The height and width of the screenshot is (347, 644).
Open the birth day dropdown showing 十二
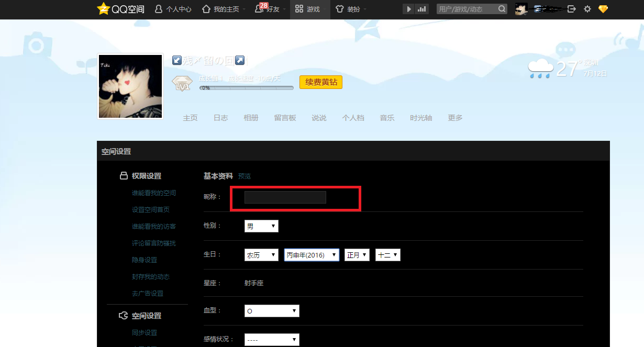click(x=388, y=255)
